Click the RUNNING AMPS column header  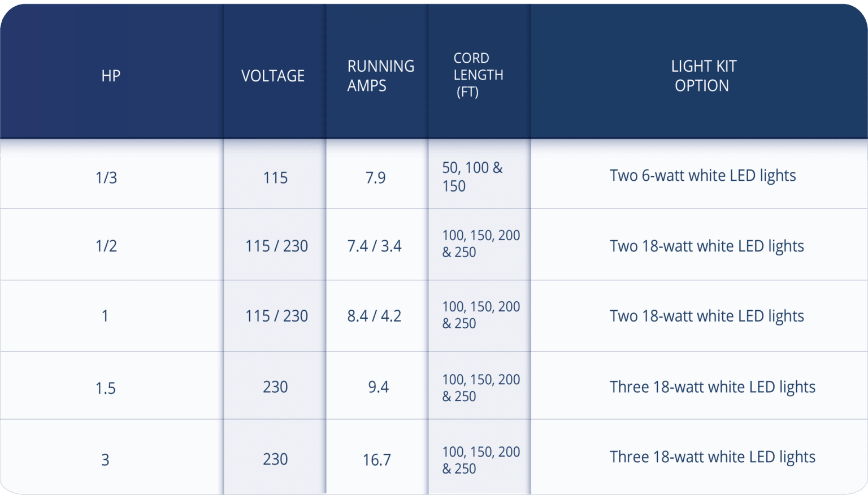click(380, 76)
